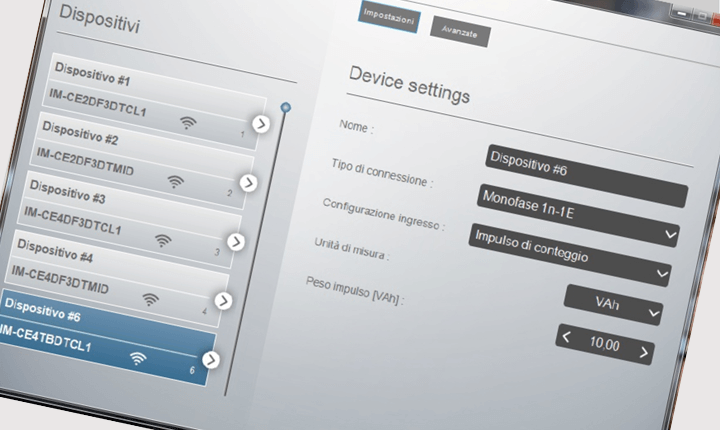
Task: Open Dispositivo #4 arrow button
Action: 223,300
